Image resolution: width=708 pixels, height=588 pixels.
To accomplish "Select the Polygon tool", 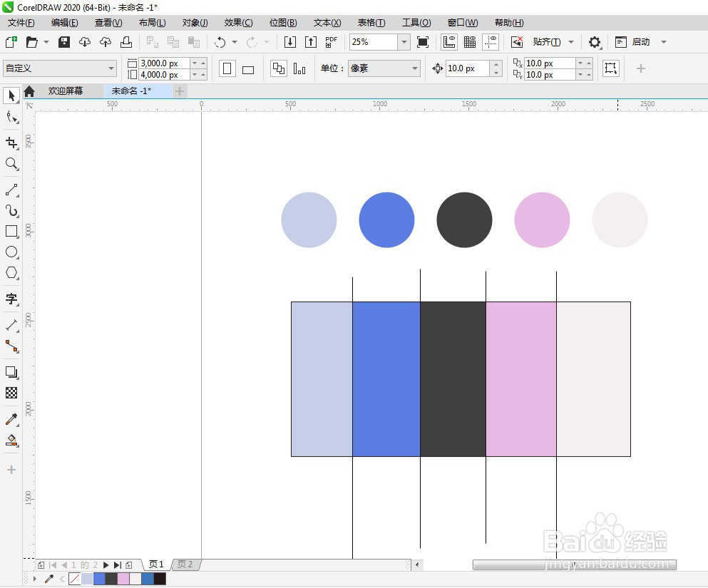I will (x=11, y=273).
